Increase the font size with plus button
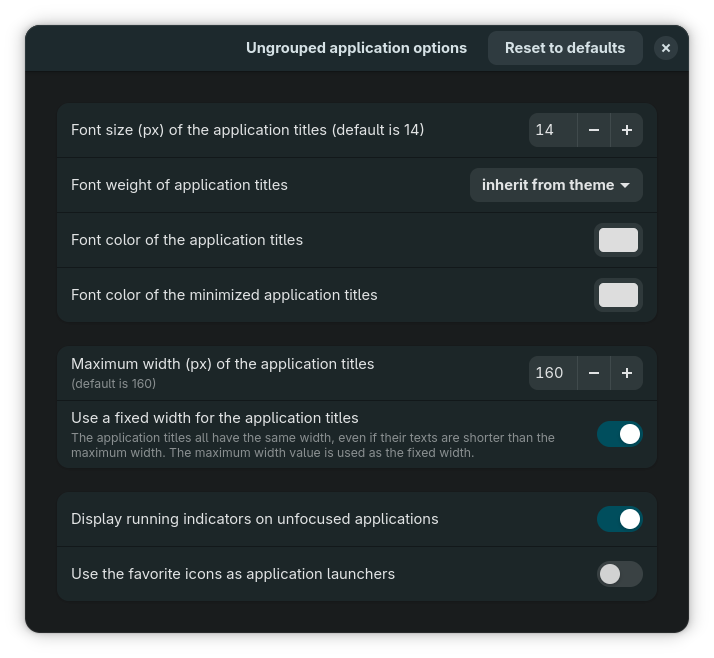 (627, 130)
